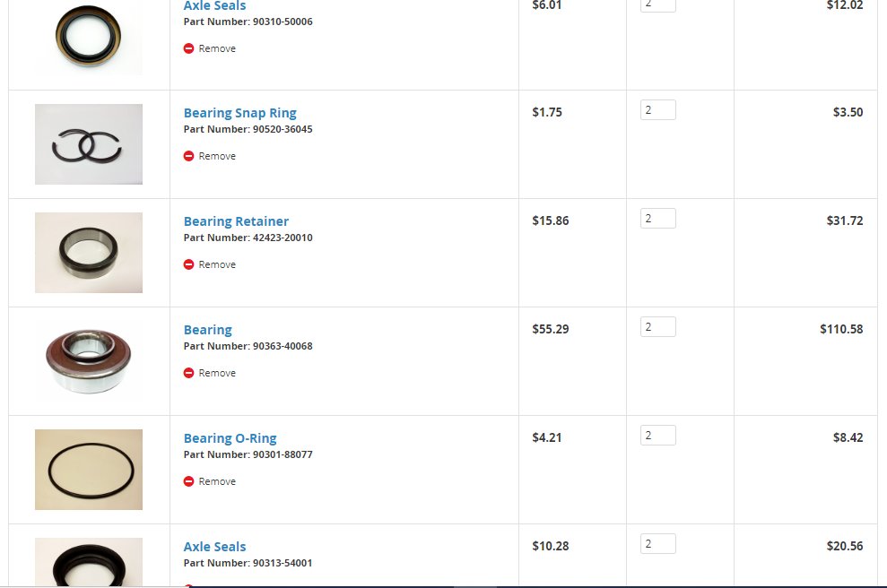Viewport: 887px width, 588px height.
Task: Open the Bearing product title link
Action: pyautogui.click(x=207, y=330)
